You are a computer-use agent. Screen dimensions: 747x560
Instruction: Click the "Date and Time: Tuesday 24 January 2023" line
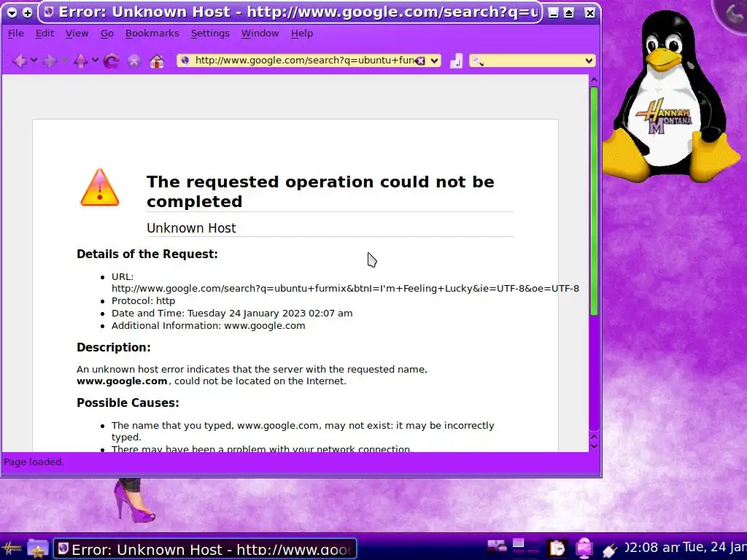232,314
